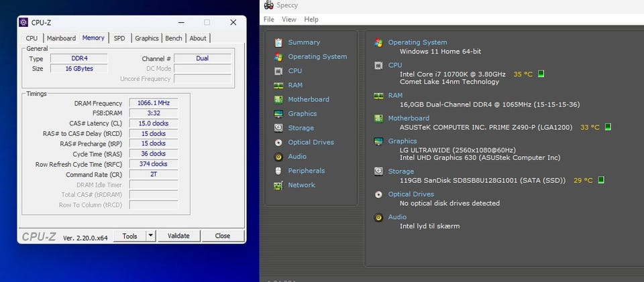This screenshot has width=644, height=282.
Task: Open the CPU heading link in summary
Action: [x=395, y=65]
